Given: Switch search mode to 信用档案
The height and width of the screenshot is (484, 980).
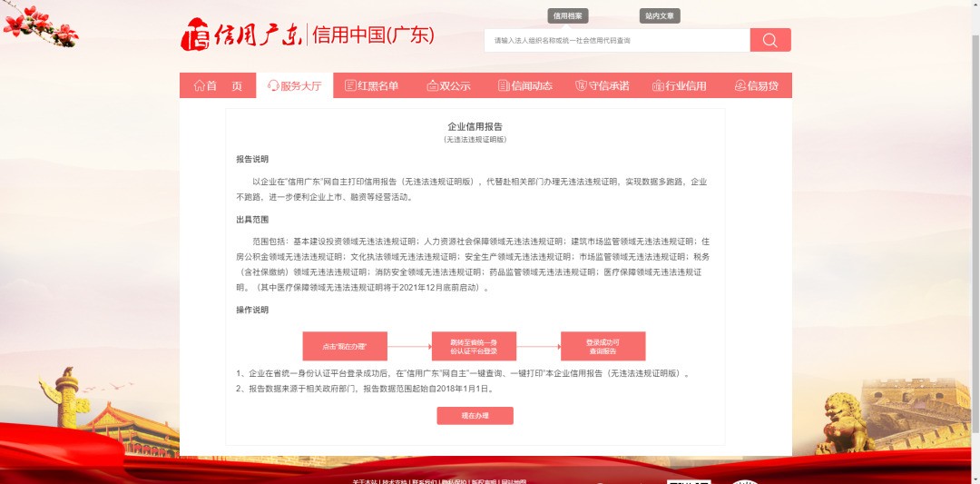Looking at the screenshot, I should pos(568,15).
